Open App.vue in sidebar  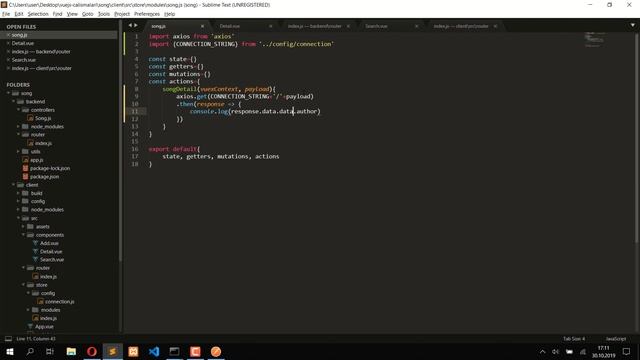tap(44, 327)
